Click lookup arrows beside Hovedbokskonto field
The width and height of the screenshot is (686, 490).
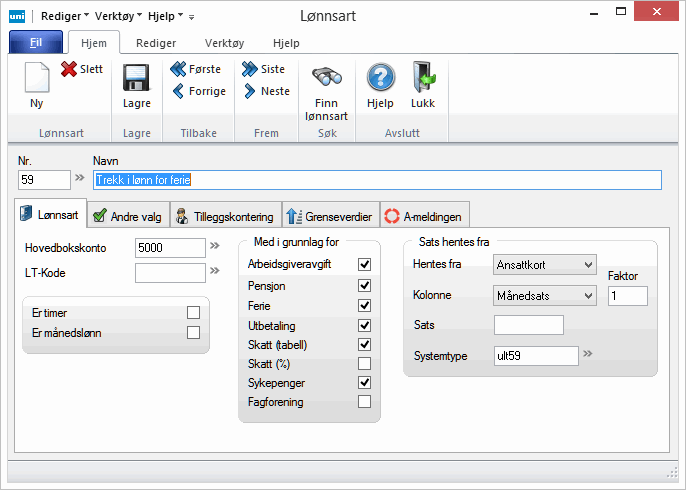tap(214, 246)
